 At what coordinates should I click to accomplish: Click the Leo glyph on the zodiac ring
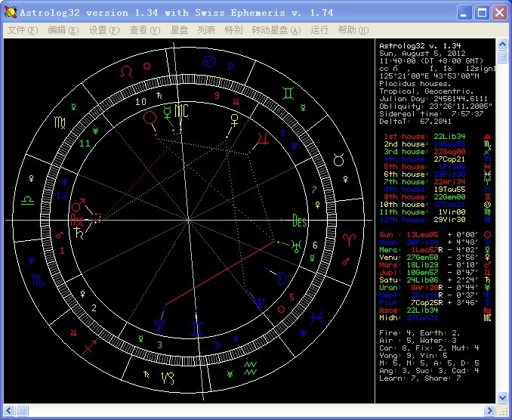(128, 70)
